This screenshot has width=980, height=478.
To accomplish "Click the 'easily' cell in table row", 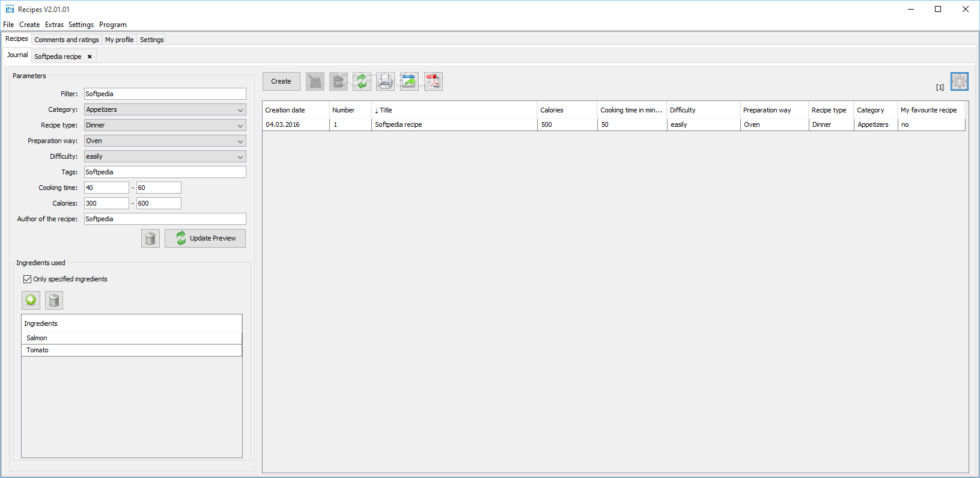I will point(704,124).
